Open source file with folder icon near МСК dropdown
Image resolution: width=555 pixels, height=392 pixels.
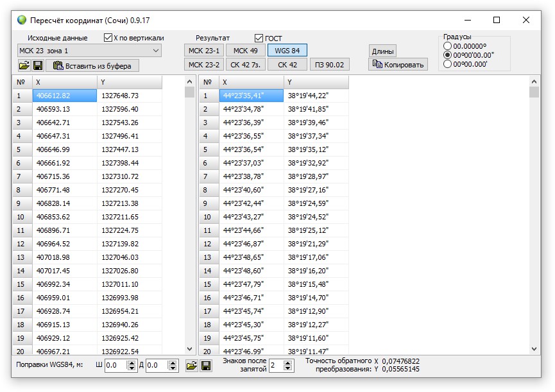point(24,65)
